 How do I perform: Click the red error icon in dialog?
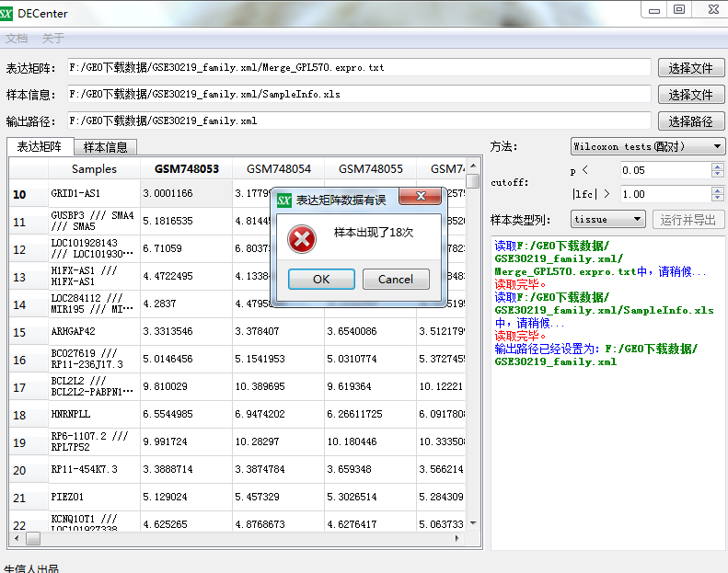[302, 239]
